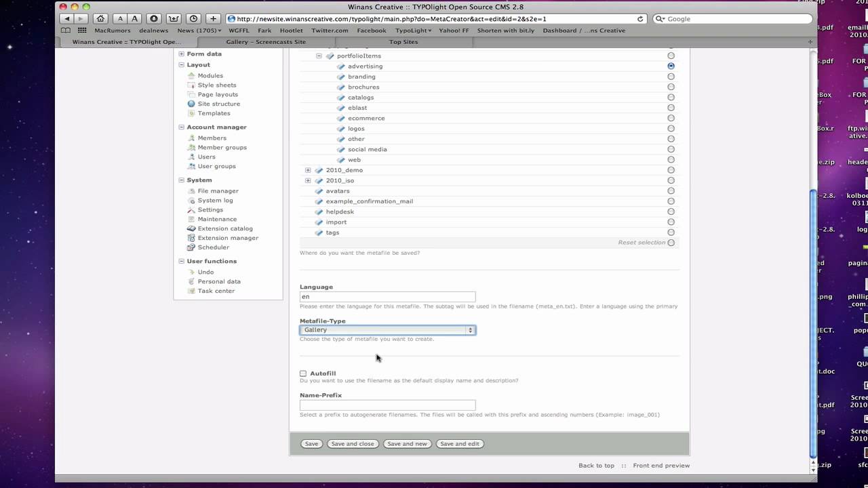868x488 pixels.
Task: Enable the Autofill checkbox
Action: [x=303, y=373]
